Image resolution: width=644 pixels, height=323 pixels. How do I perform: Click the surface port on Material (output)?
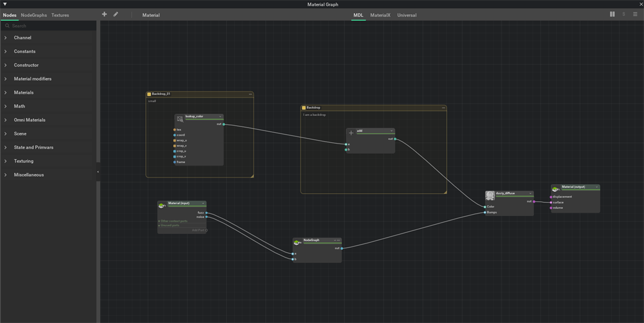click(x=551, y=202)
